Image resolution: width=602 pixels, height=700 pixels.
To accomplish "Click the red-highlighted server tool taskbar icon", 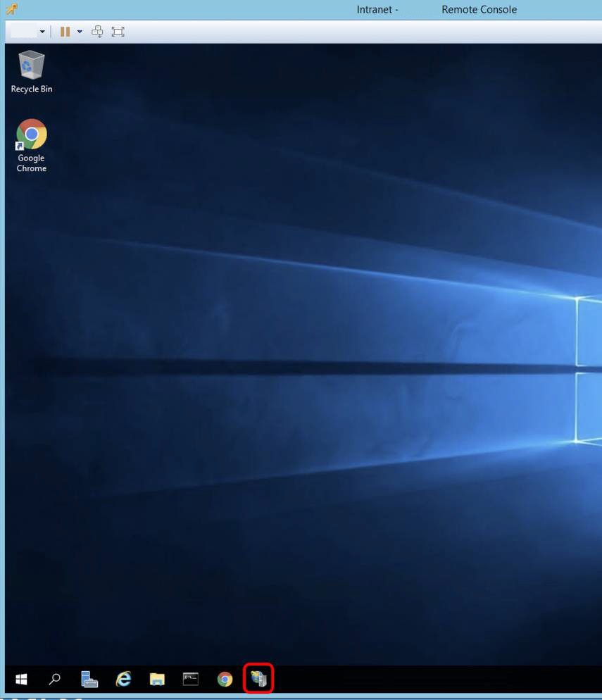I will [258, 679].
